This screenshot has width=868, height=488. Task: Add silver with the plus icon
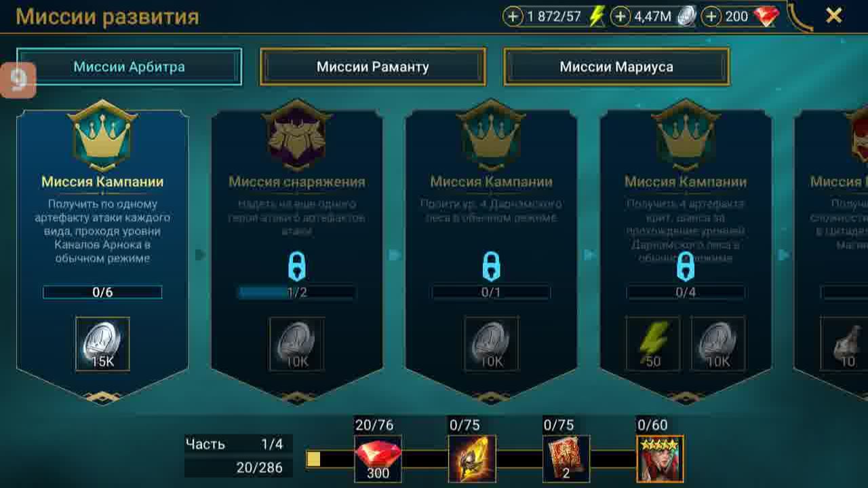[x=620, y=16]
